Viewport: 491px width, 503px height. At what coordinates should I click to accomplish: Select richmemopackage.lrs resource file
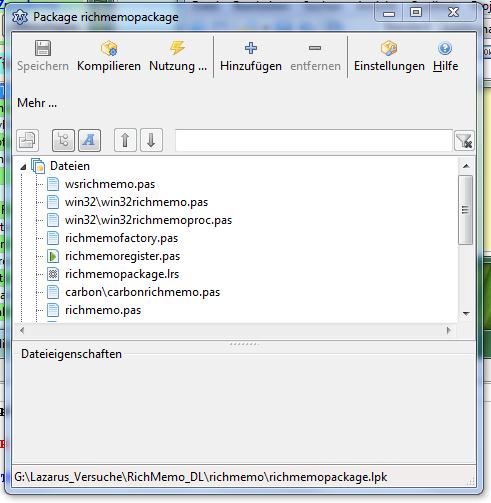[122, 274]
